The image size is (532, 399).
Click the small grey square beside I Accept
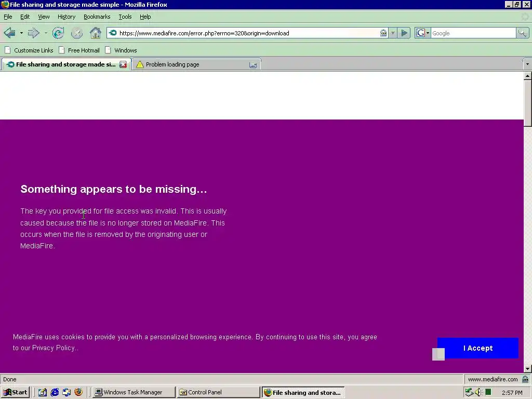coord(438,354)
